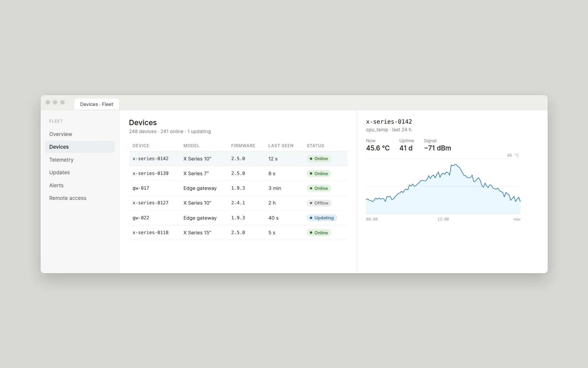Select device row x-series-0127
Image resolution: width=588 pixels, height=368 pixels.
(x=238, y=203)
